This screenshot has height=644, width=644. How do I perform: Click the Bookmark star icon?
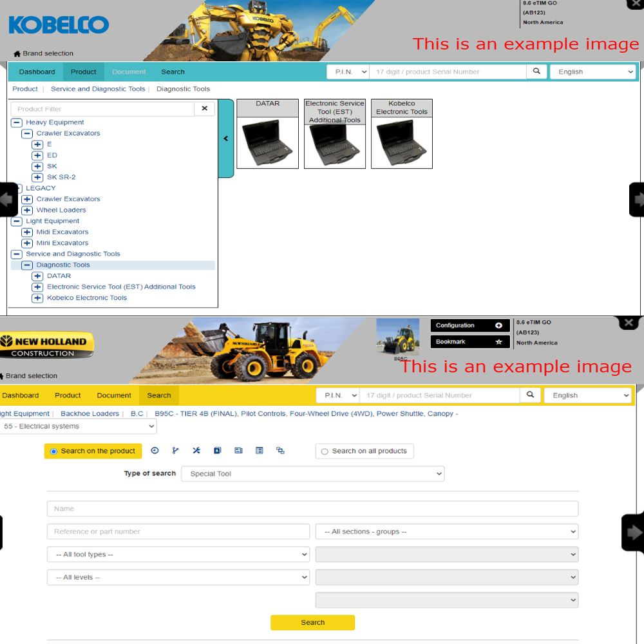pos(498,342)
